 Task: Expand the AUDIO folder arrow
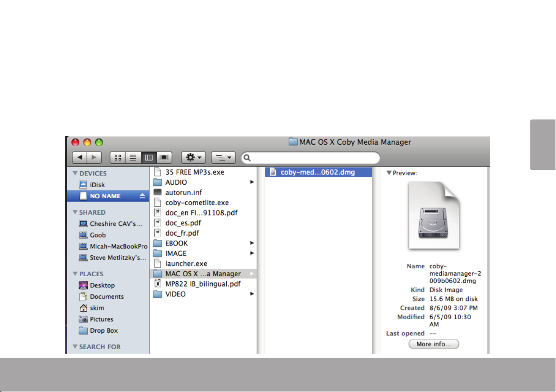coord(252,182)
